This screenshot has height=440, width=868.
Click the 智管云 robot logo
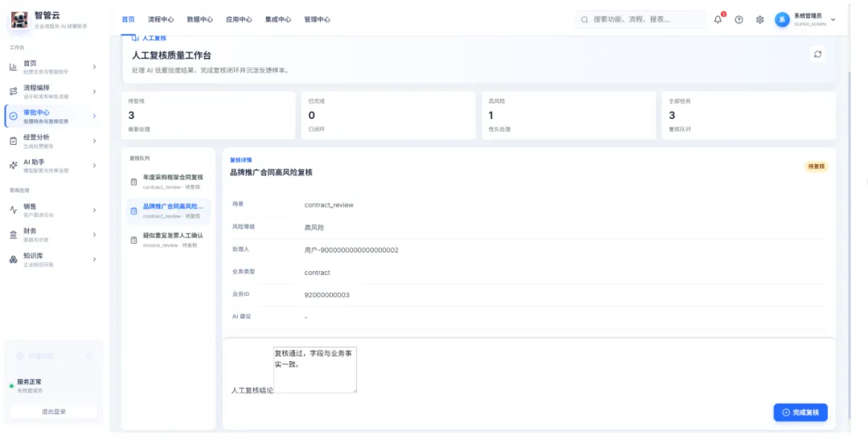(19, 20)
